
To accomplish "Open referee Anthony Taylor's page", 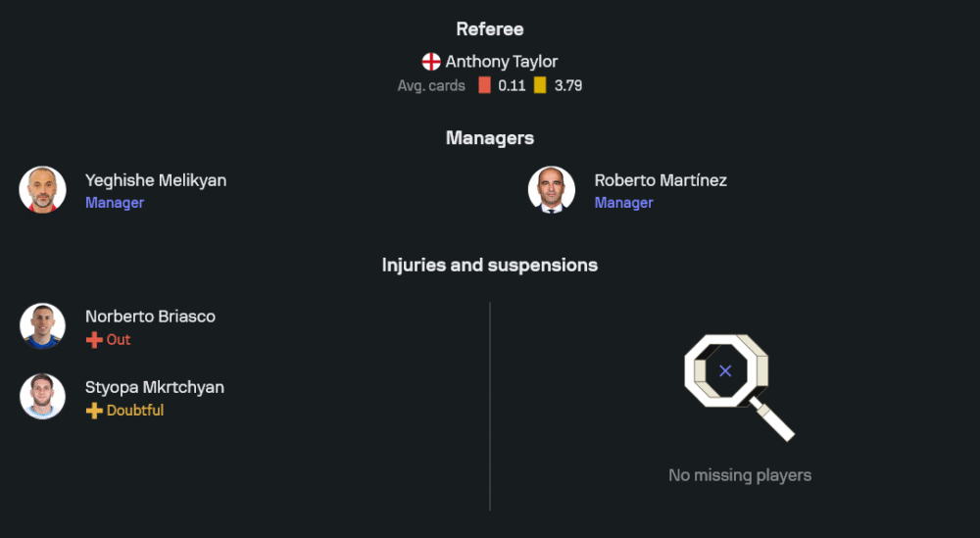I will 501,62.
